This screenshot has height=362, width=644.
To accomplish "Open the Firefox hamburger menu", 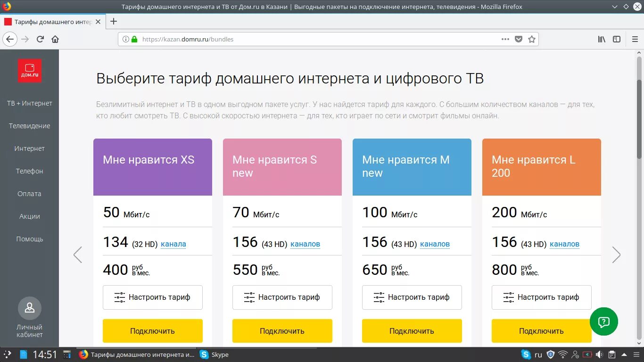I will (635, 39).
